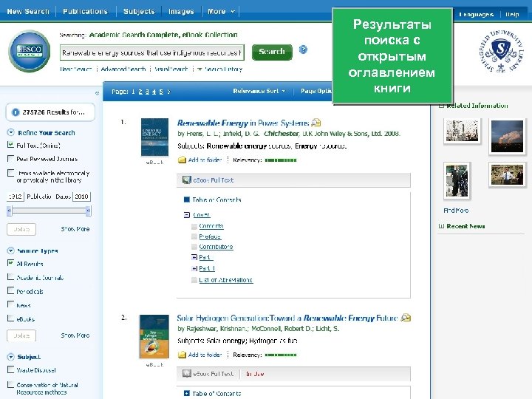The image size is (532, 399).
Task: Open the Relevance Sort dropdown
Action: 259,91
